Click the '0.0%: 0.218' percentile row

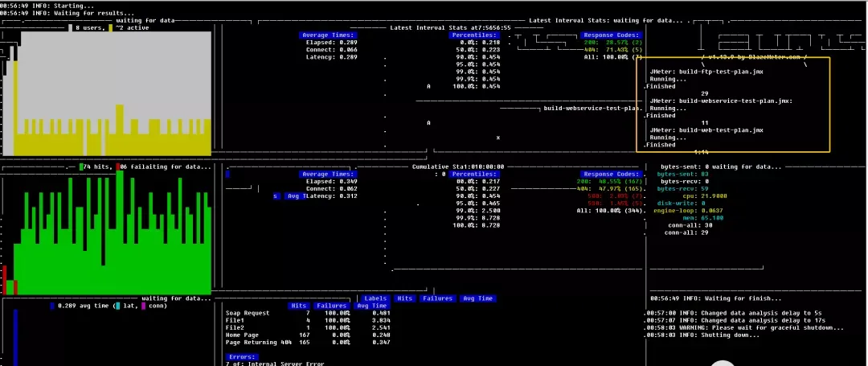click(x=479, y=42)
